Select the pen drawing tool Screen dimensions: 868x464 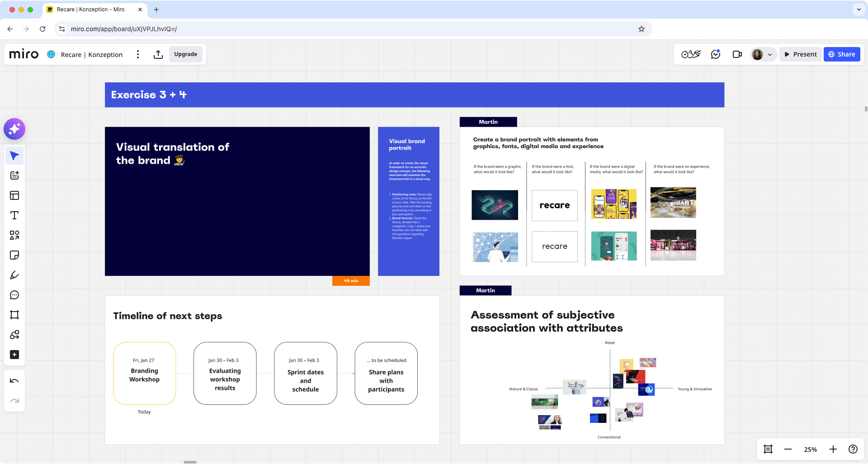point(14,275)
